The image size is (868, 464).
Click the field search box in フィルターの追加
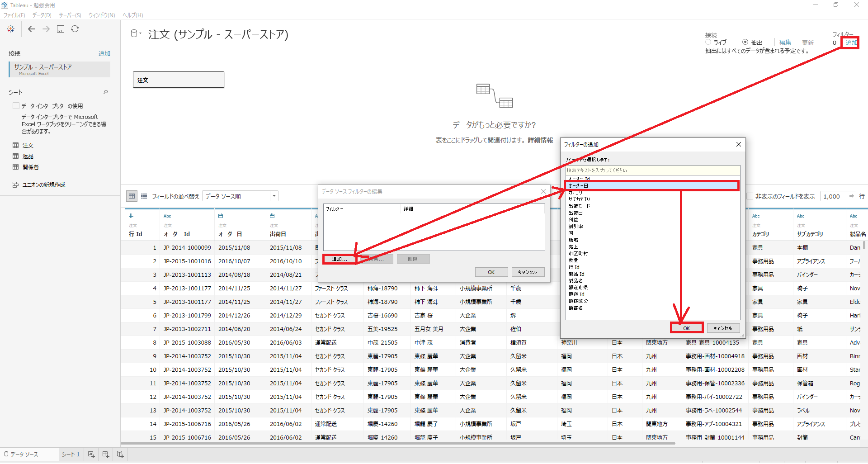653,170
